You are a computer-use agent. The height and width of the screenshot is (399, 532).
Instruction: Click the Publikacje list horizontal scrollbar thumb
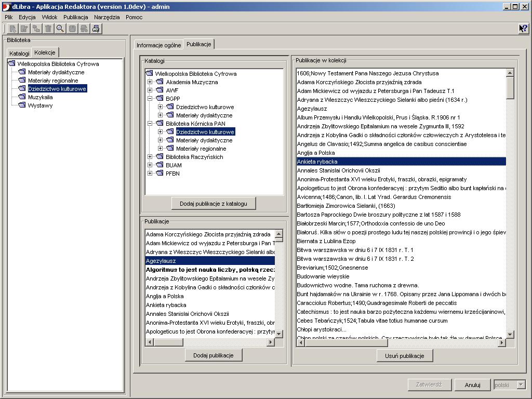[x=169, y=342]
